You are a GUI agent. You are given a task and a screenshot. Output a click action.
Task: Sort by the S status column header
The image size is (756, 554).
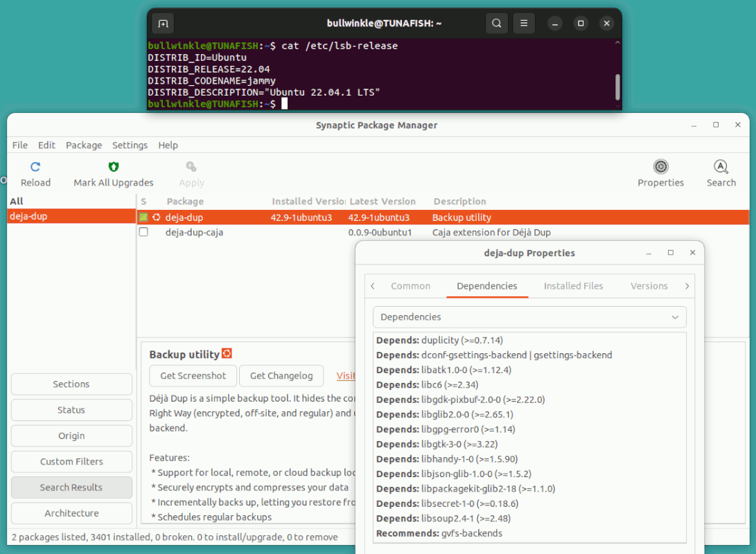tap(143, 202)
